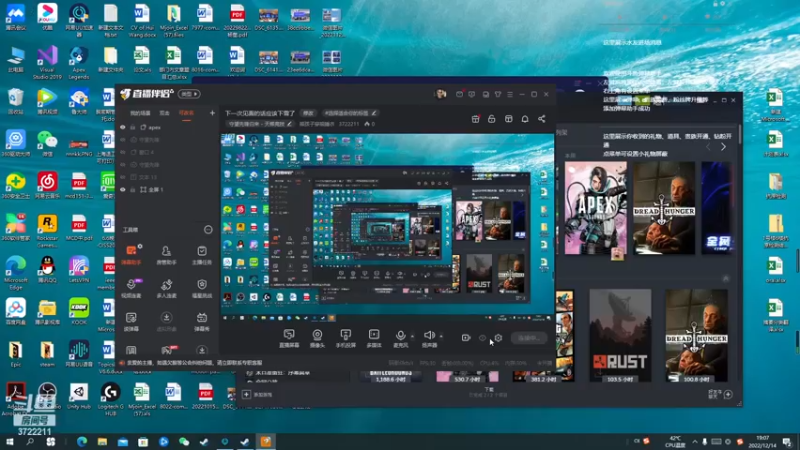
Task: Toggle the lock on the 全屏 1 source
Action: (x=133, y=189)
